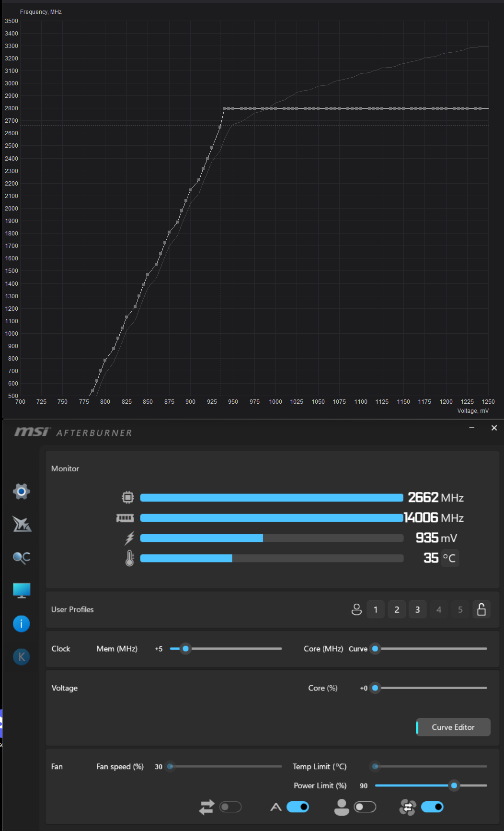This screenshot has height=831, width=504.
Task: Click the Power Limit slider handle
Action: tap(454, 785)
